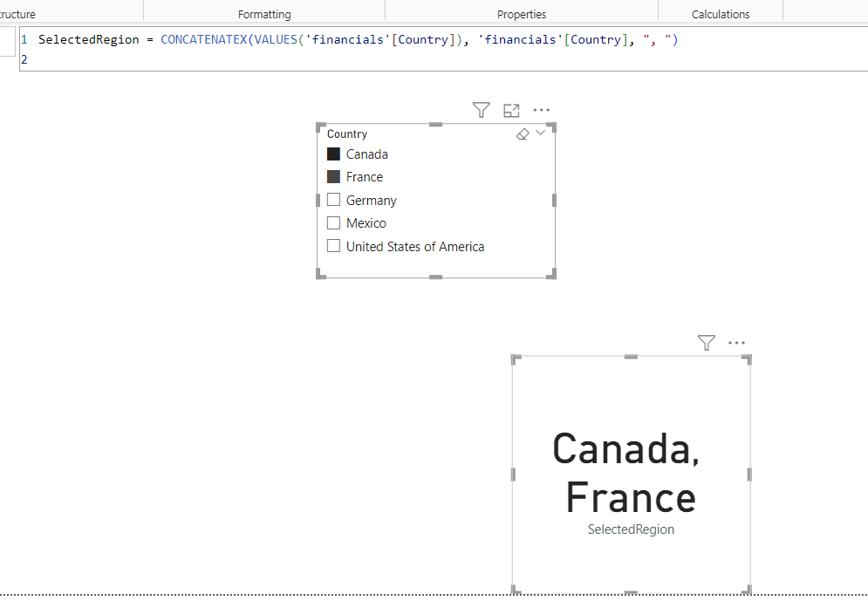The width and height of the screenshot is (868, 601).
Task: Check the United States of America checkbox
Action: [x=333, y=246]
